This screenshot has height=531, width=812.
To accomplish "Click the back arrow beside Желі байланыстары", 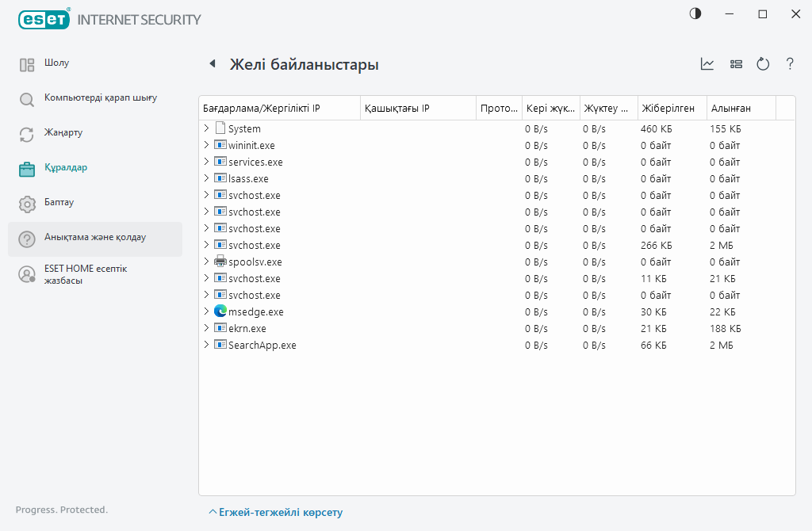I will (212, 64).
